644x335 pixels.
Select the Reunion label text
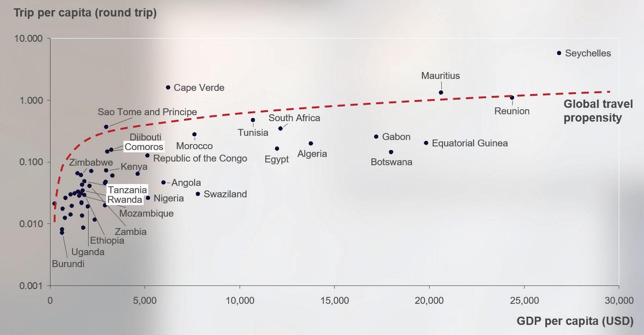512,111
